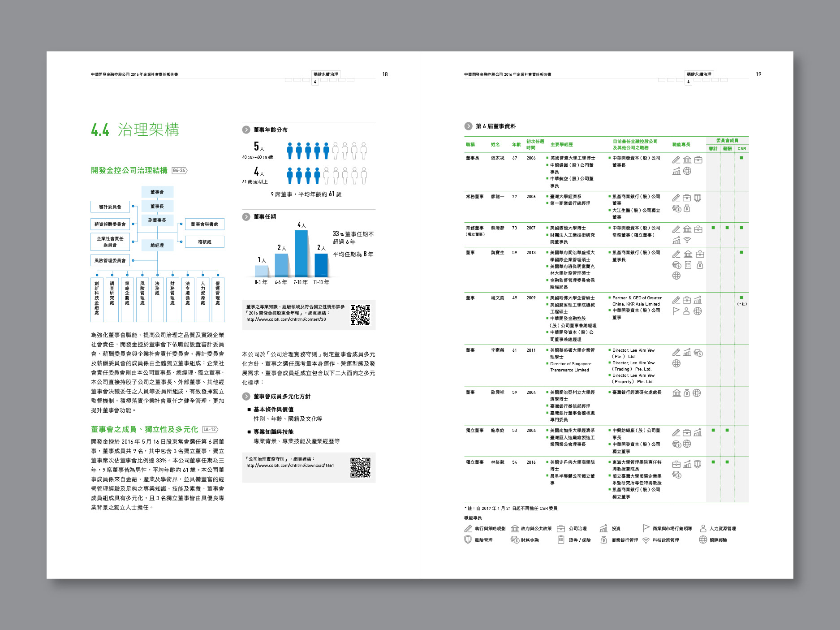Click the name 李豪榮 in the directors table
Screen dimensions: 840x630
pyautogui.click(x=498, y=350)
